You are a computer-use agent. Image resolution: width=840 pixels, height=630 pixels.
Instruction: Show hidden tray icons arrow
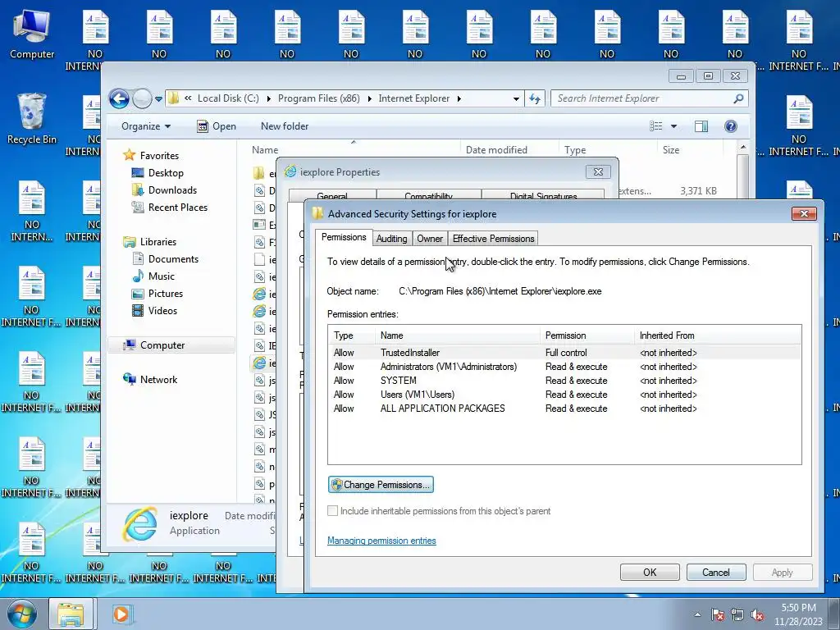click(x=697, y=614)
